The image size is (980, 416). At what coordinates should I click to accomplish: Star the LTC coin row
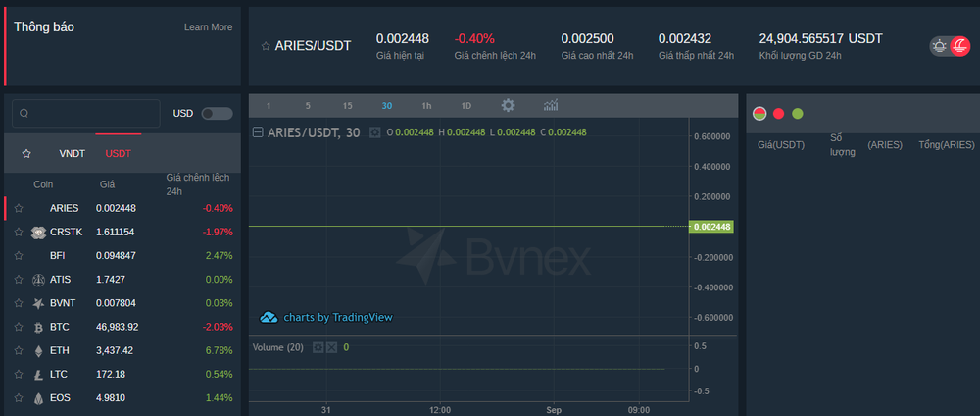[19, 375]
